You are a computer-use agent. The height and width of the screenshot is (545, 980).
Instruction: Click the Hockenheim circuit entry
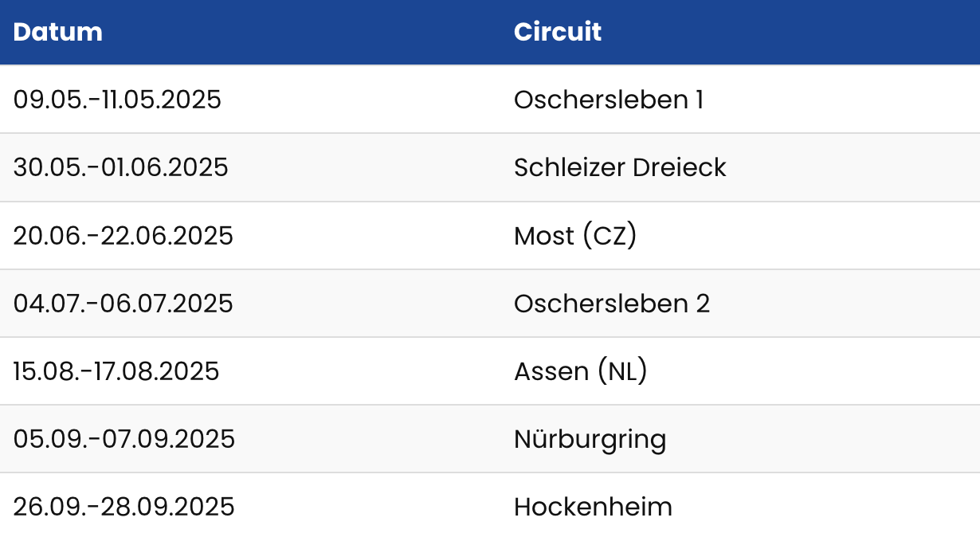593,507
